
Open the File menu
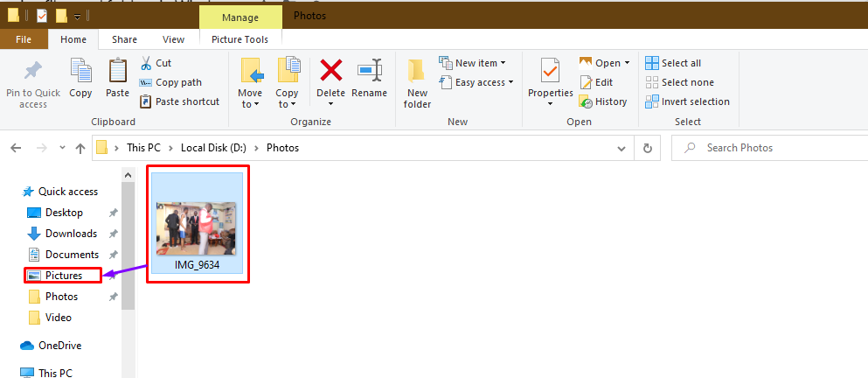tap(24, 39)
